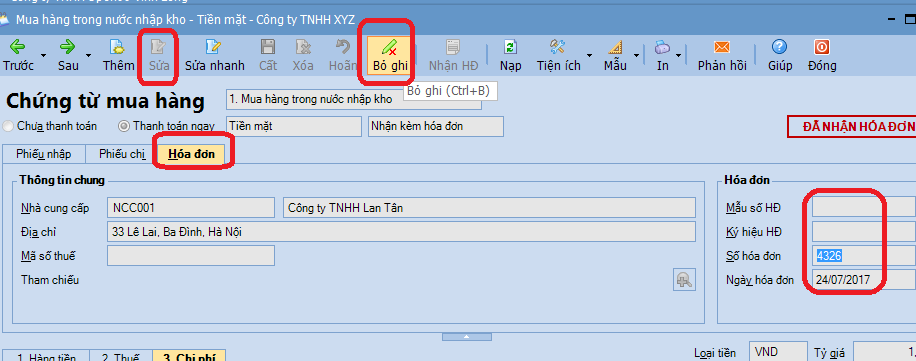Click the Tham chiếu label
The width and height of the screenshot is (916, 361).
tap(50, 280)
